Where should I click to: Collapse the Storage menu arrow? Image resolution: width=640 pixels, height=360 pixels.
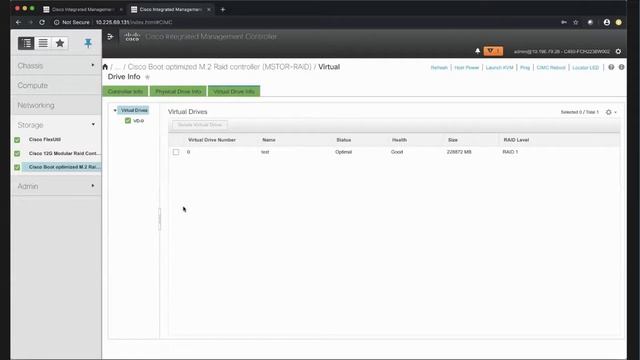[x=93, y=124]
